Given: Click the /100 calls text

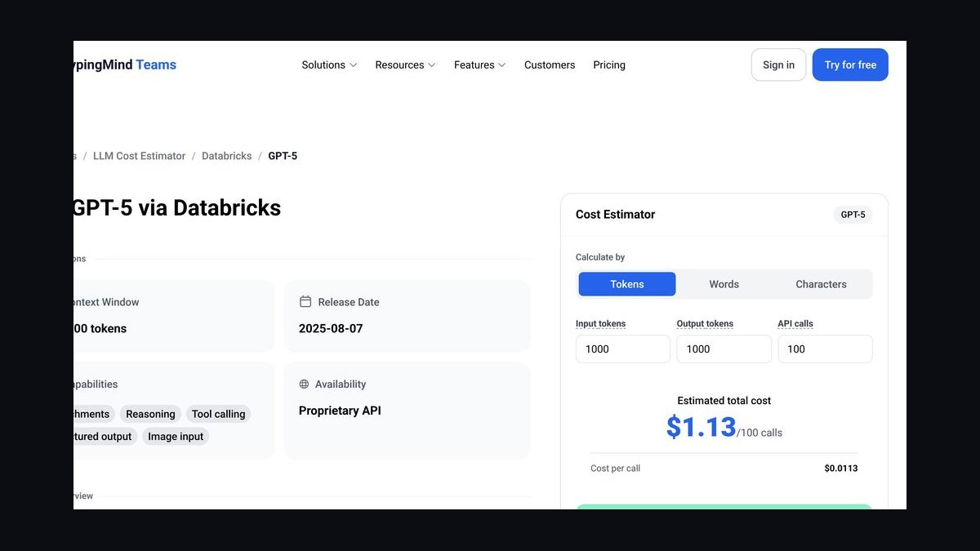Looking at the screenshot, I should click(759, 433).
